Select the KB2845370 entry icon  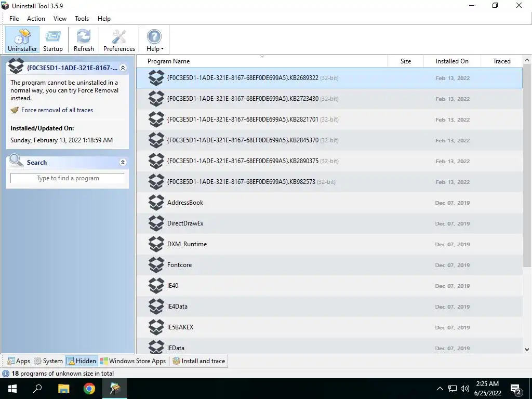tap(156, 140)
